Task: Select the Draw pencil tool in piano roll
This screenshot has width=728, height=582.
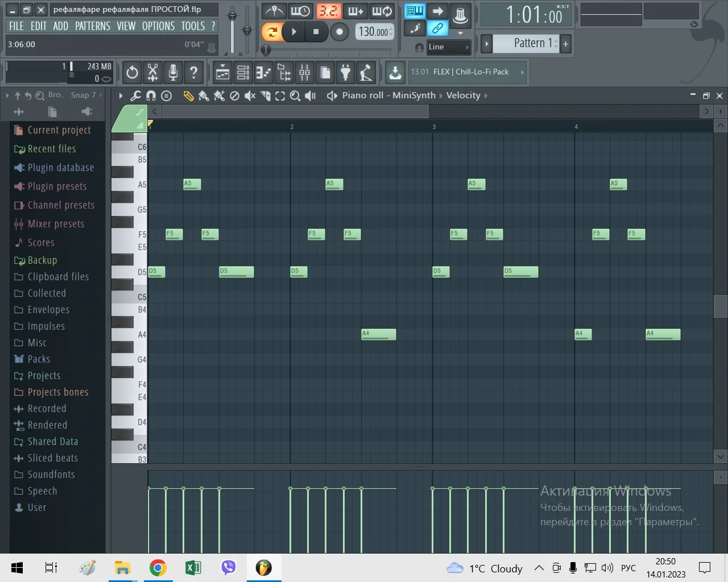Action: point(188,96)
